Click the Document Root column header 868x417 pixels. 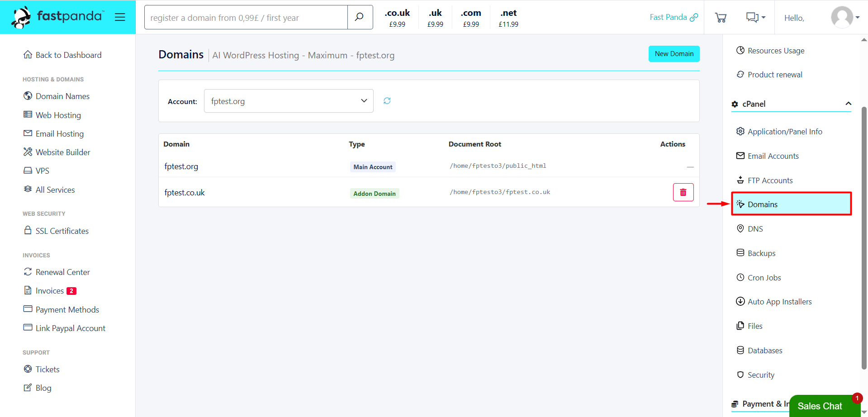(475, 144)
